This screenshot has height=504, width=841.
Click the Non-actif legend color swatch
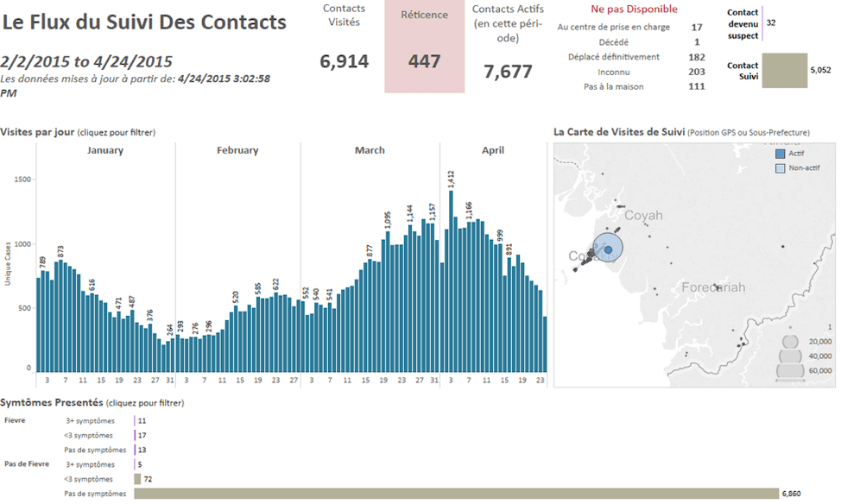pyautogui.click(x=781, y=168)
